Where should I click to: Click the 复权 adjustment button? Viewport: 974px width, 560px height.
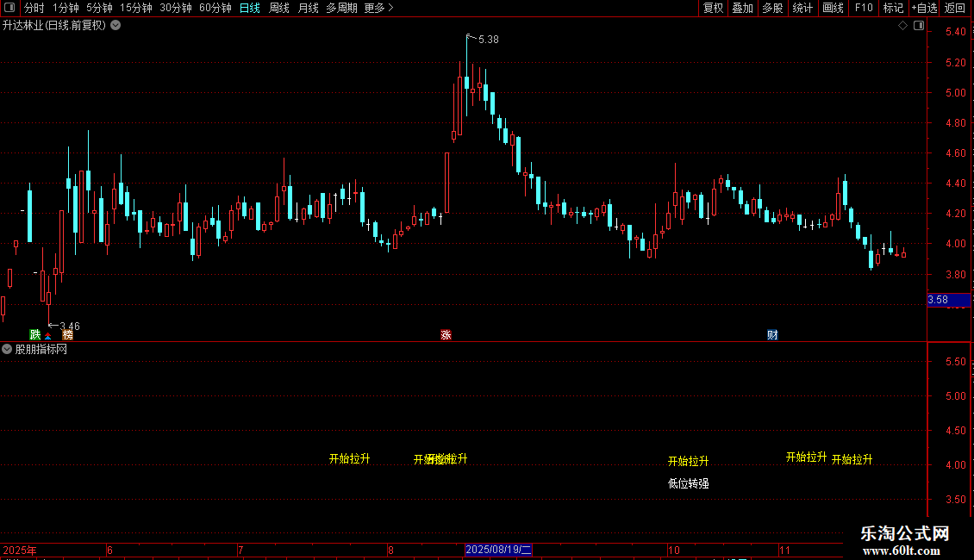[x=713, y=8]
